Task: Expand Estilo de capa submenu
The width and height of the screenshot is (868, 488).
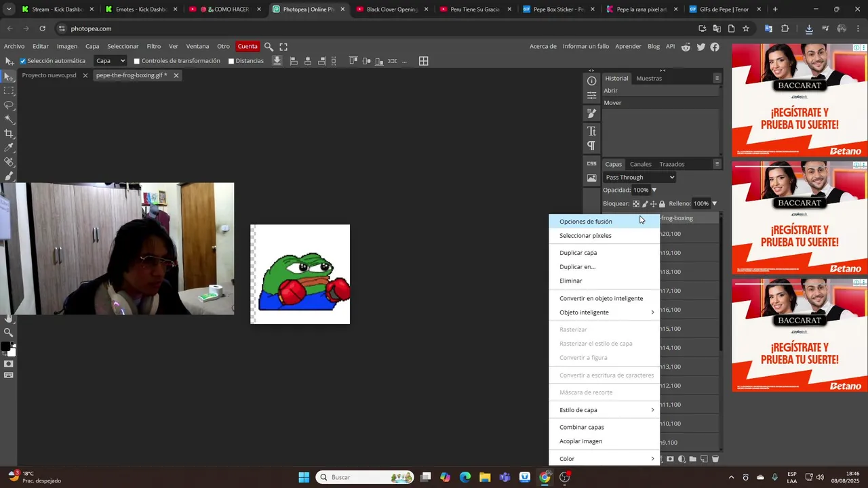Action: pyautogui.click(x=604, y=410)
